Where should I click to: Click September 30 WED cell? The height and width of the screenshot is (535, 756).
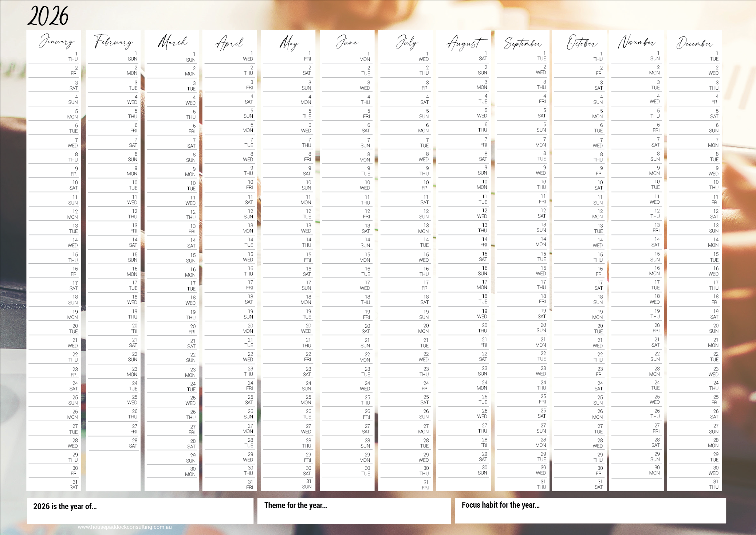coord(522,470)
